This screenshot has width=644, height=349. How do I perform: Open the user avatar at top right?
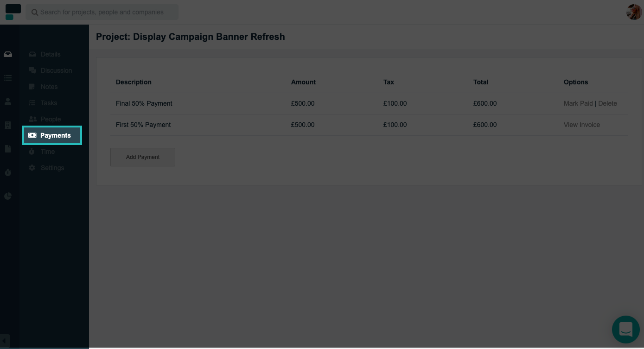pyautogui.click(x=634, y=12)
